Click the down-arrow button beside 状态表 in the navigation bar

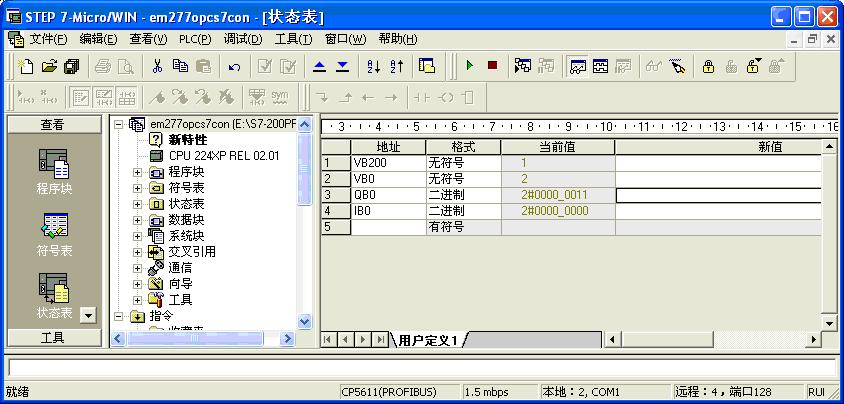coord(88,315)
